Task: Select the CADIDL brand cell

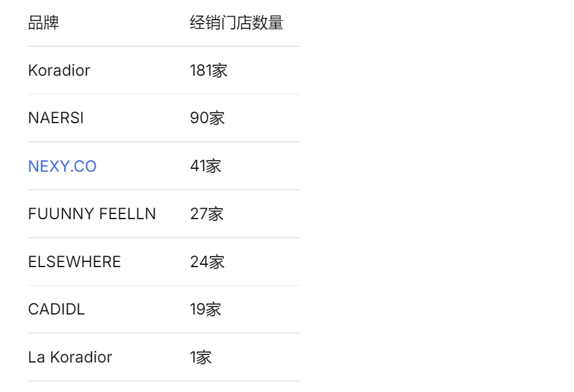Action: click(56, 309)
